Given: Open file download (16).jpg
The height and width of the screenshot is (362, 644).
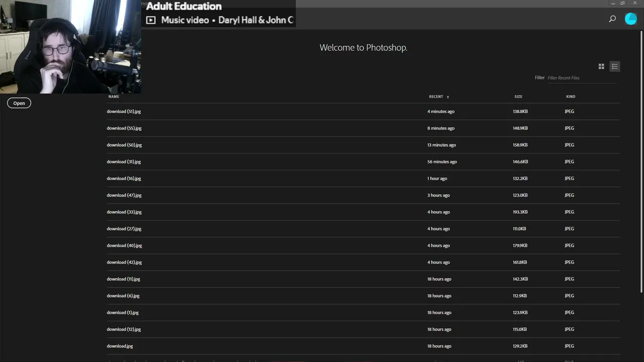Looking at the screenshot, I should click(124, 178).
